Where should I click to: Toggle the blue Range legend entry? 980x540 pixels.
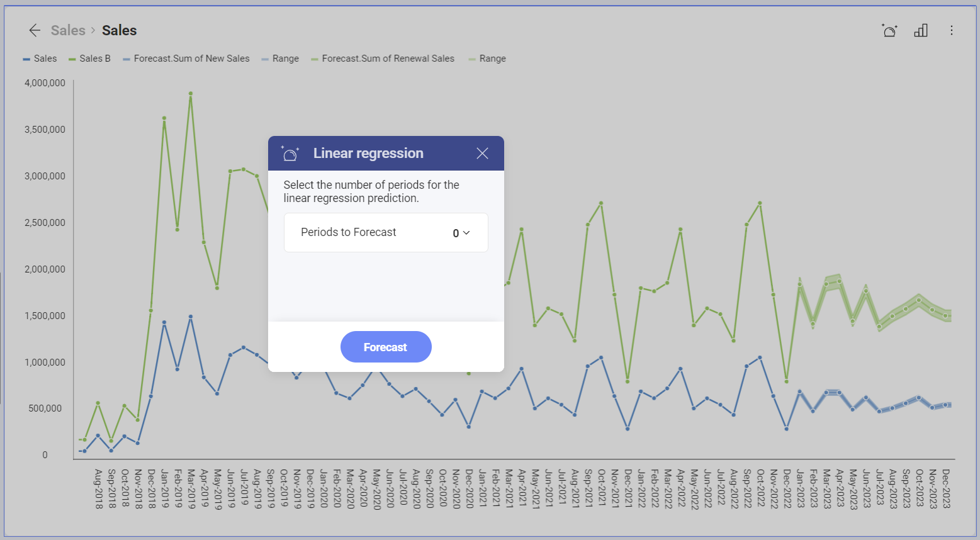coord(280,59)
